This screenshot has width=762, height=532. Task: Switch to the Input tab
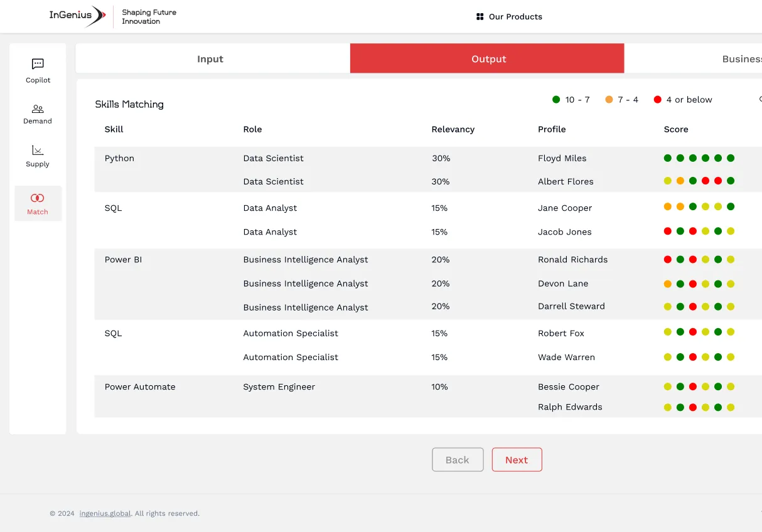[210, 58]
